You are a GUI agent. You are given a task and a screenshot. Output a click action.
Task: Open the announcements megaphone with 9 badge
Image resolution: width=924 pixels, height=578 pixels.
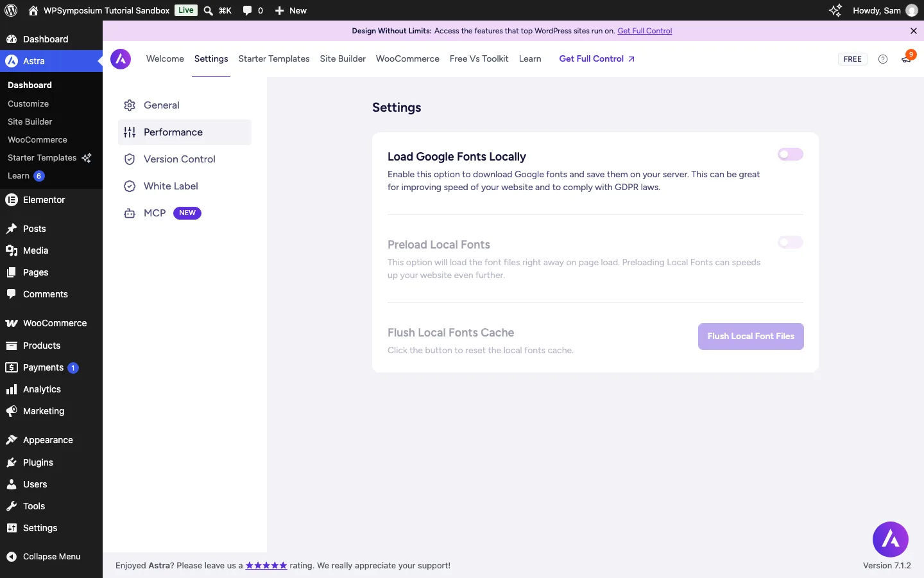pyautogui.click(x=907, y=58)
